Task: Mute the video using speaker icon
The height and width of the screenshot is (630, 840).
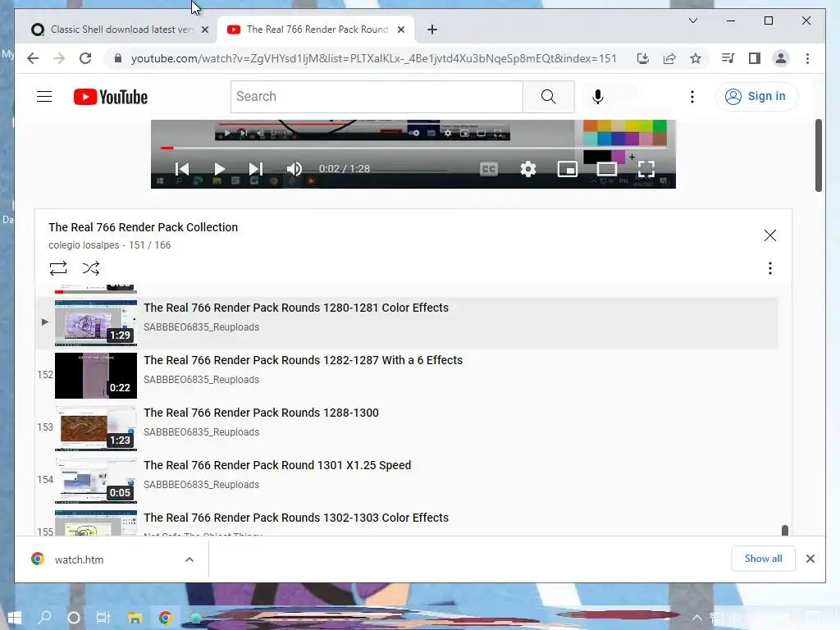Action: click(x=294, y=169)
